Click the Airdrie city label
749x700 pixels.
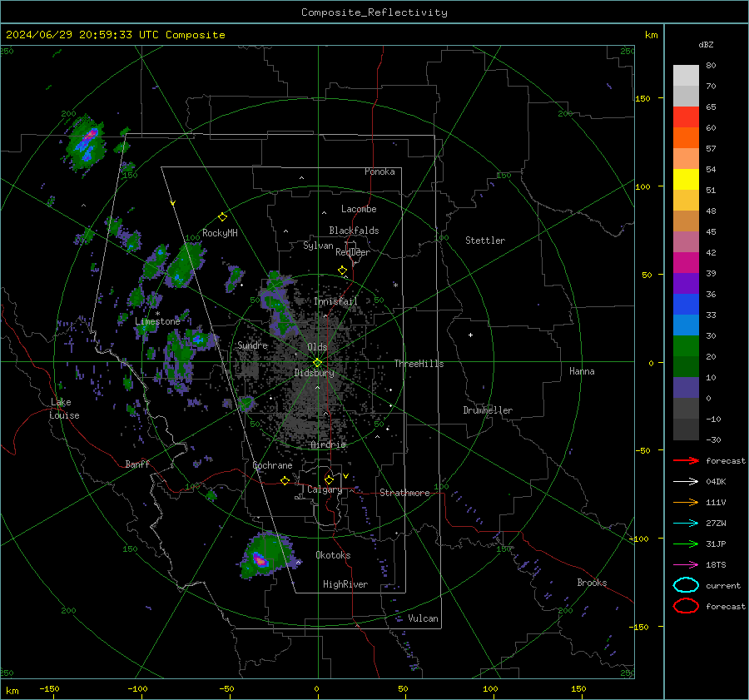328,444
